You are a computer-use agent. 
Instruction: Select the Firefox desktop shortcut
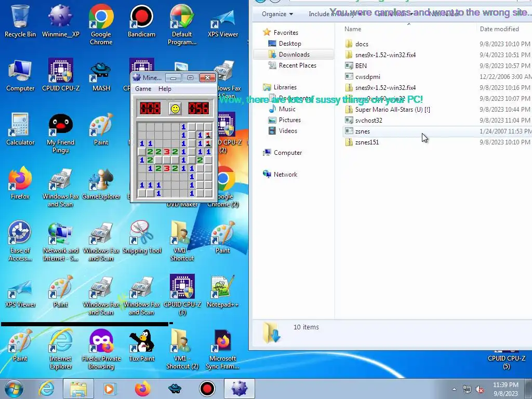20,182
